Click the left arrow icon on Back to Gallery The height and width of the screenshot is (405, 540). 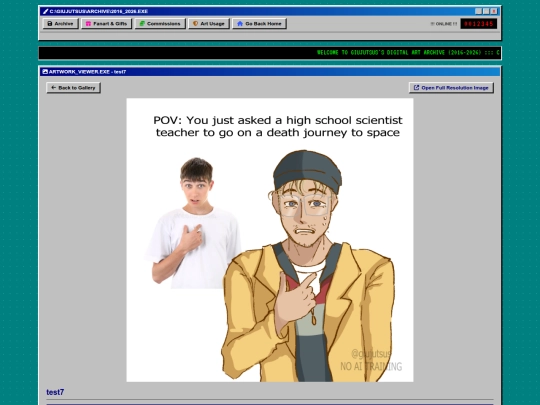pos(53,87)
